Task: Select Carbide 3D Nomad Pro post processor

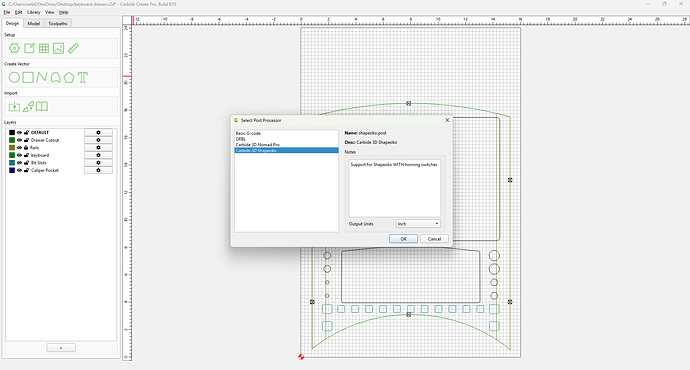Action: (286, 145)
